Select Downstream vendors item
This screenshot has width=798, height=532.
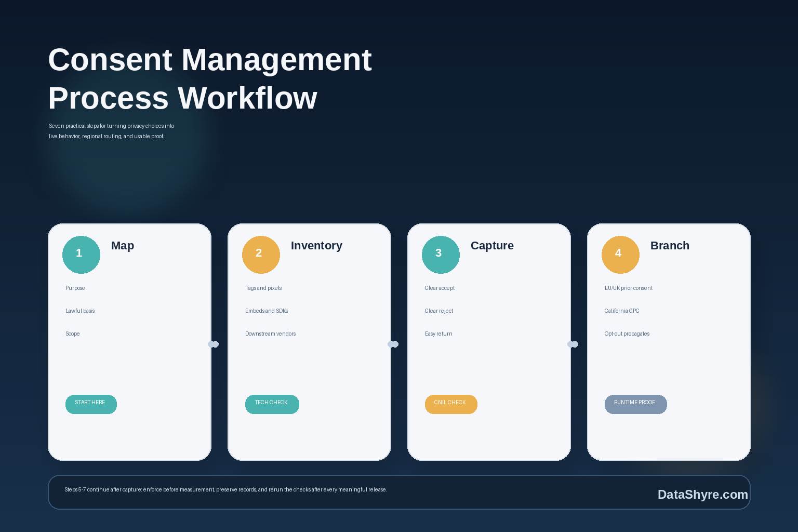tap(270, 334)
